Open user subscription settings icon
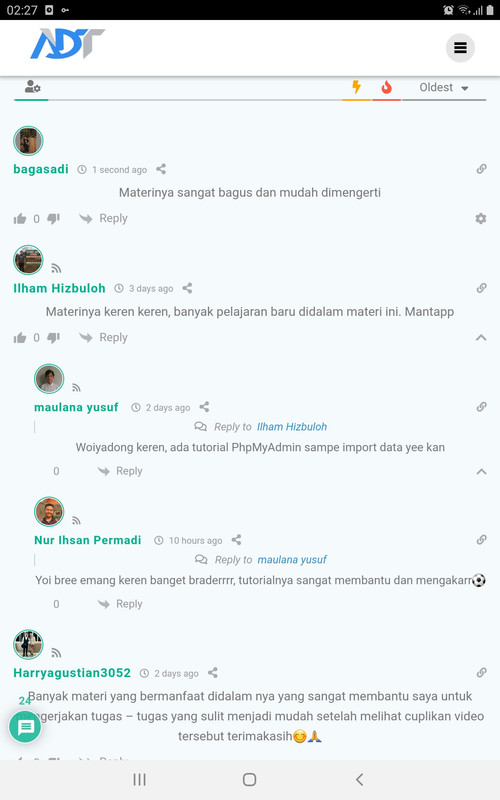Screen dimensions: 500x800 coord(32,87)
